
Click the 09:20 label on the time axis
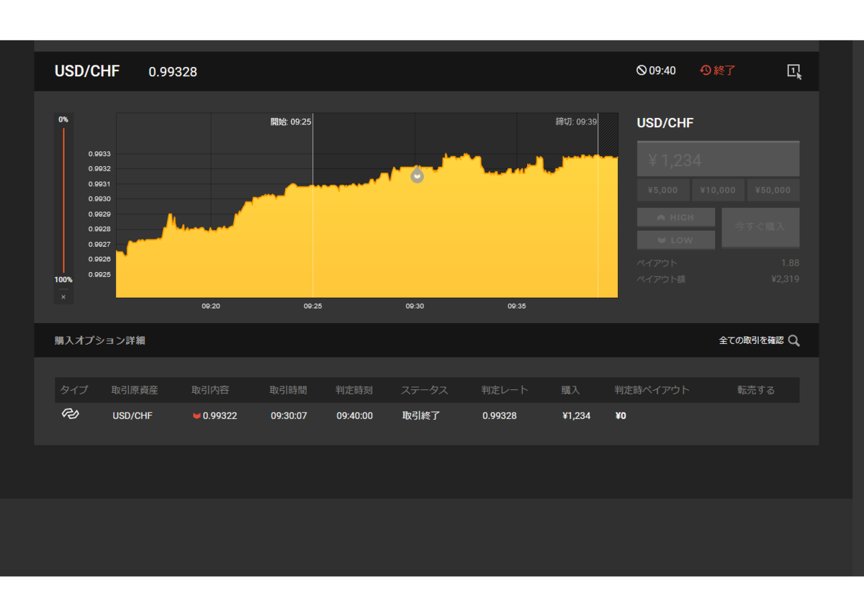210,306
